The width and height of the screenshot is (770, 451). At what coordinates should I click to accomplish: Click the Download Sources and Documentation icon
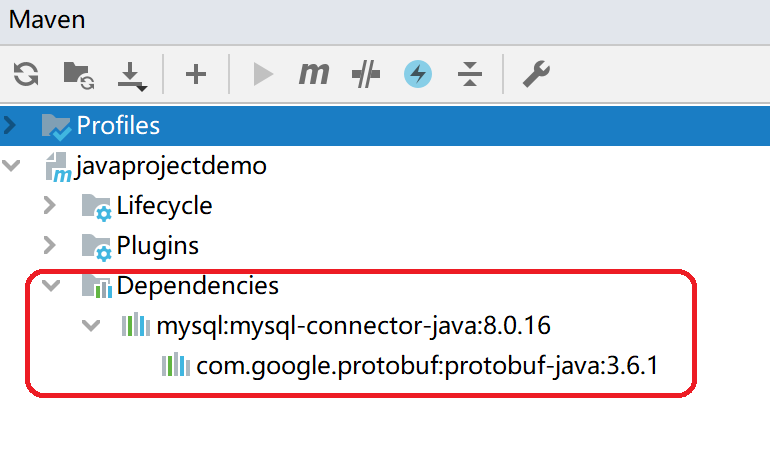pyautogui.click(x=132, y=74)
